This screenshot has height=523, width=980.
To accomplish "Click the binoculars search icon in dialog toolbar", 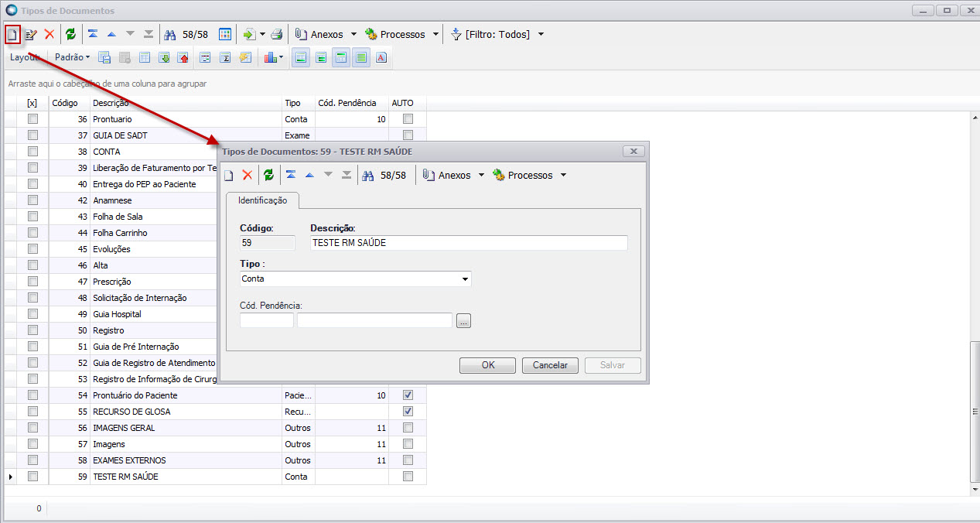I will tap(369, 176).
